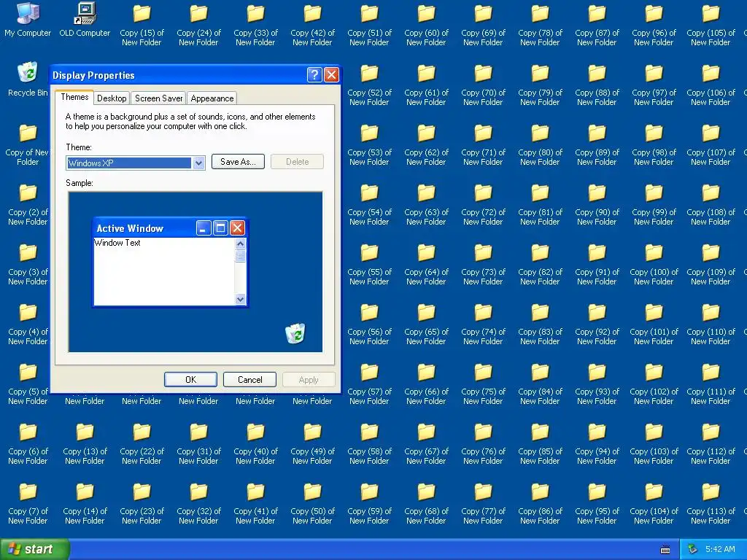Select the Copy (42) of New Folder icon
The width and height of the screenshot is (747, 560).
pyautogui.click(x=312, y=25)
